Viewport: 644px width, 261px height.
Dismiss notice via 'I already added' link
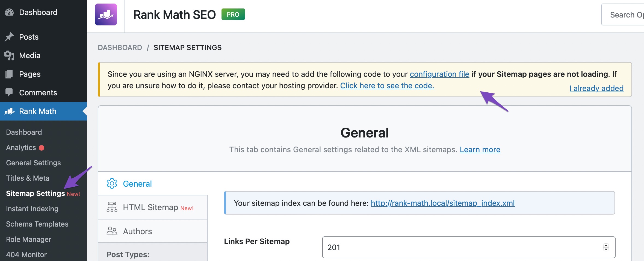pyautogui.click(x=596, y=88)
